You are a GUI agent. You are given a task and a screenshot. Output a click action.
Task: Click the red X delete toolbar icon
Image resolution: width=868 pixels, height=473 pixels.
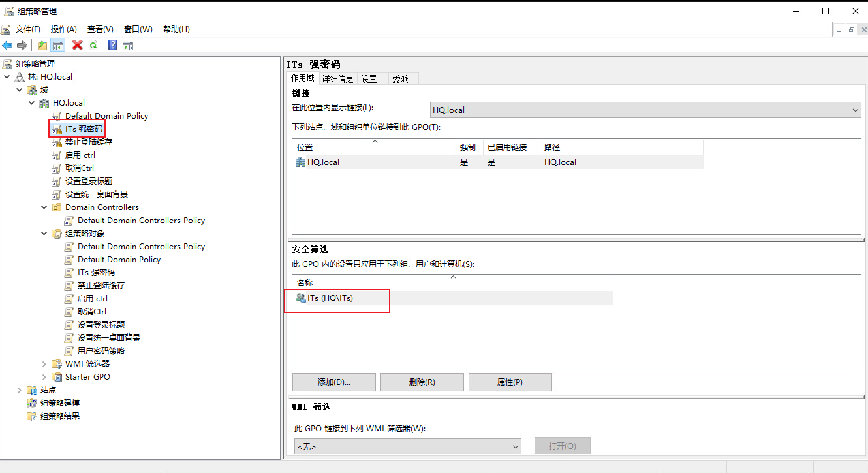(x=77, y=45)
